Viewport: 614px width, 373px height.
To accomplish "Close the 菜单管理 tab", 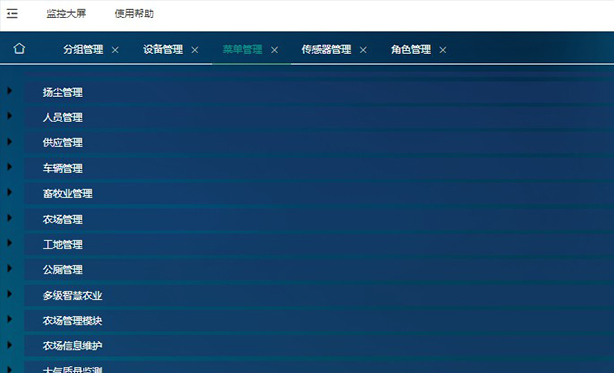I will click(x=274, y=50).
